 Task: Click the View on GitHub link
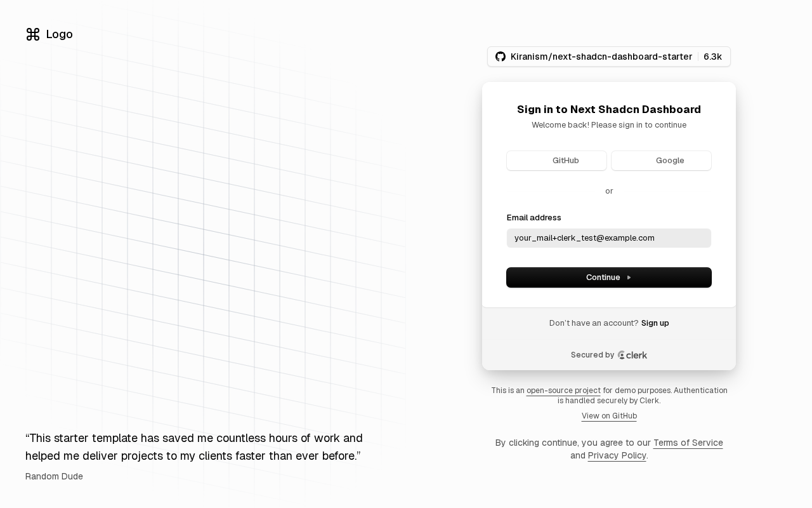609,416
